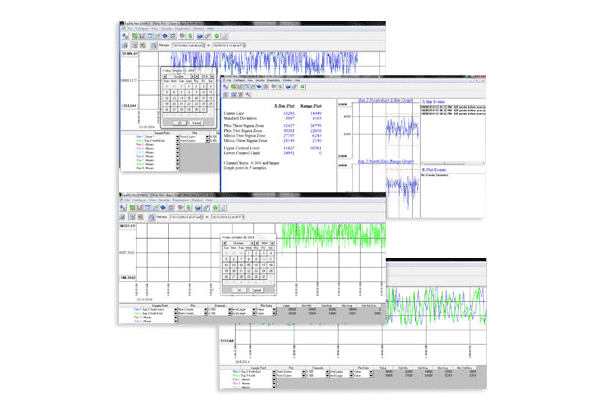This screenshot has width=600, height=400.
Task: Click document icon at end of blue-plot toolbar
Action: 224,36
